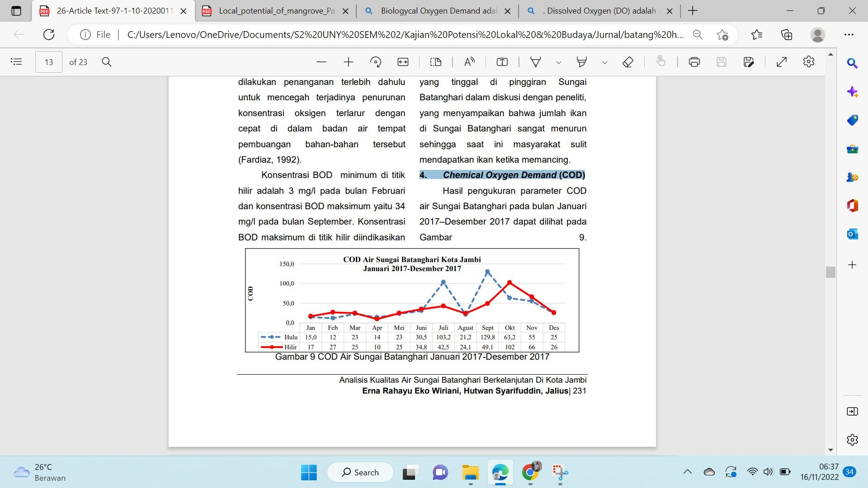The image size is (868, 488).
Task: Open Outlook from the sidebar
Action: 852,234
